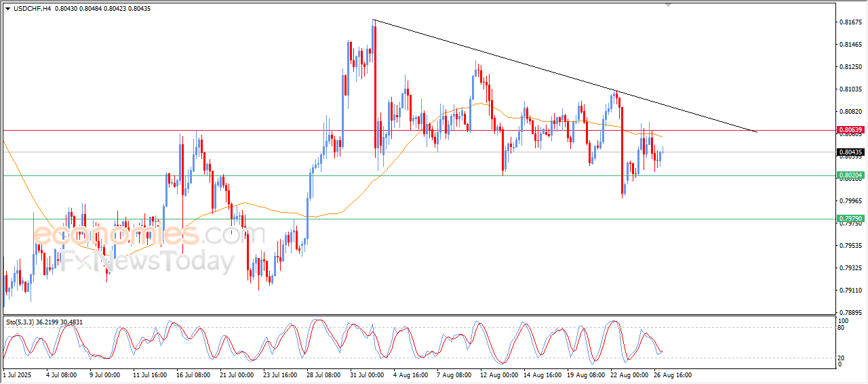868x384 pixels.
Task: Select the black descending trendline
Action: 565,76
